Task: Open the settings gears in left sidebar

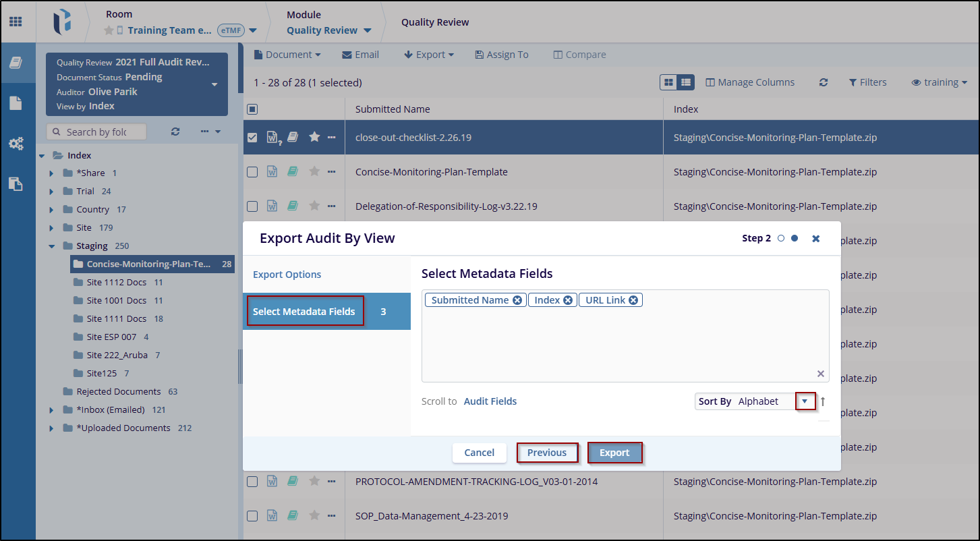Action: click(16, 144)
